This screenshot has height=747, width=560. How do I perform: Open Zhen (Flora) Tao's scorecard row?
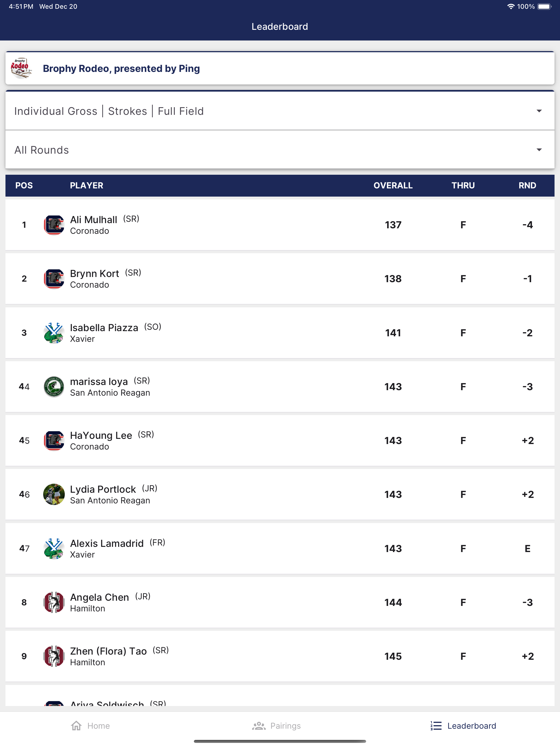(280, 656)
